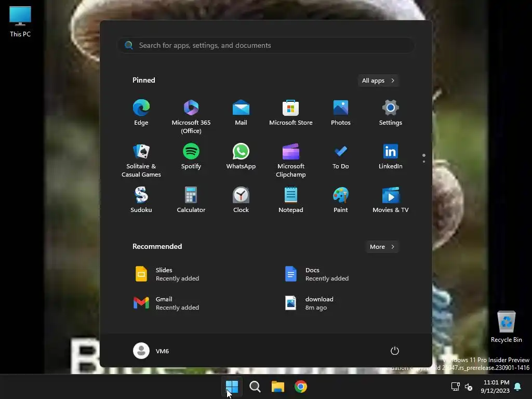Open the Mail app

pos(241,113)
